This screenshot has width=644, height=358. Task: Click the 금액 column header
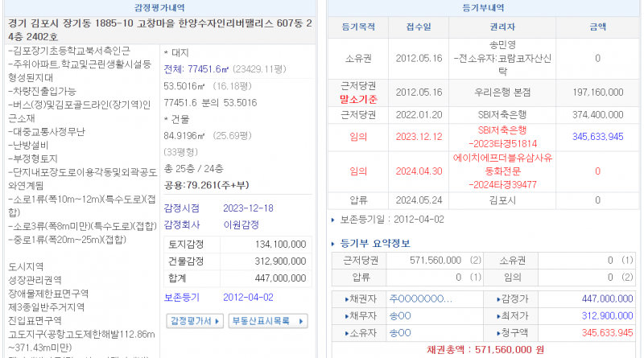pos(597,27)
